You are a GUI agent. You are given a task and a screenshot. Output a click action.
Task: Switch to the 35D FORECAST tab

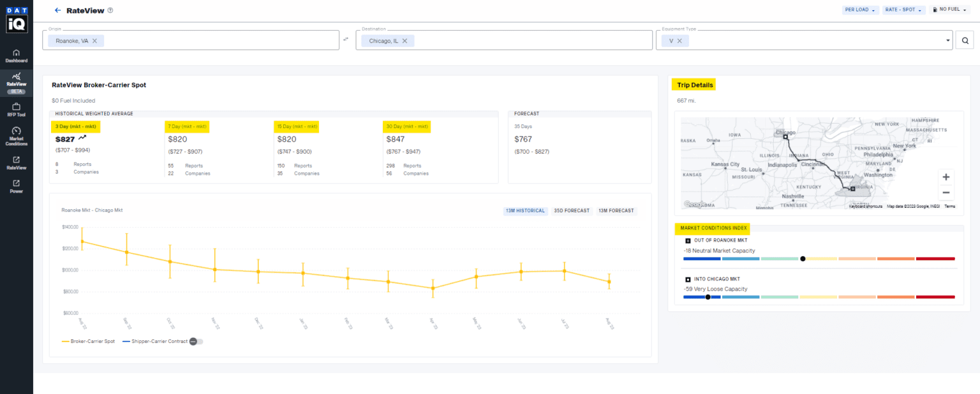tap(572, 210)
